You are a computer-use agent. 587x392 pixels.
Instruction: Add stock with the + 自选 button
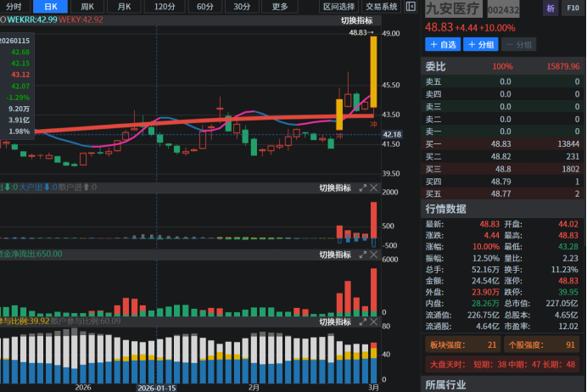pyautogui.click(x=442, y=45)
